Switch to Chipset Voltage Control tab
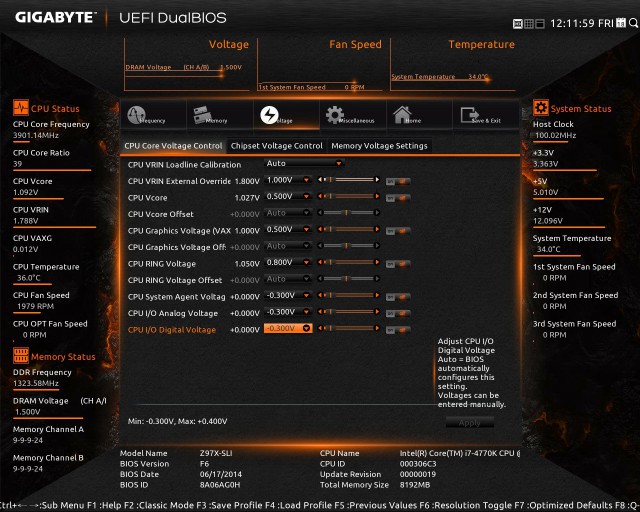This screenshot has height=512, width=640. click(277, 146)
